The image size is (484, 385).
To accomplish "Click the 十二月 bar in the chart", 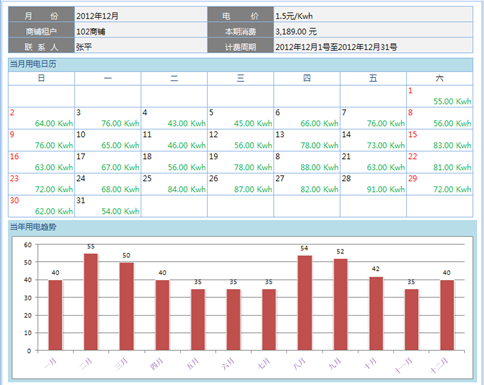I will click(447, 315).
